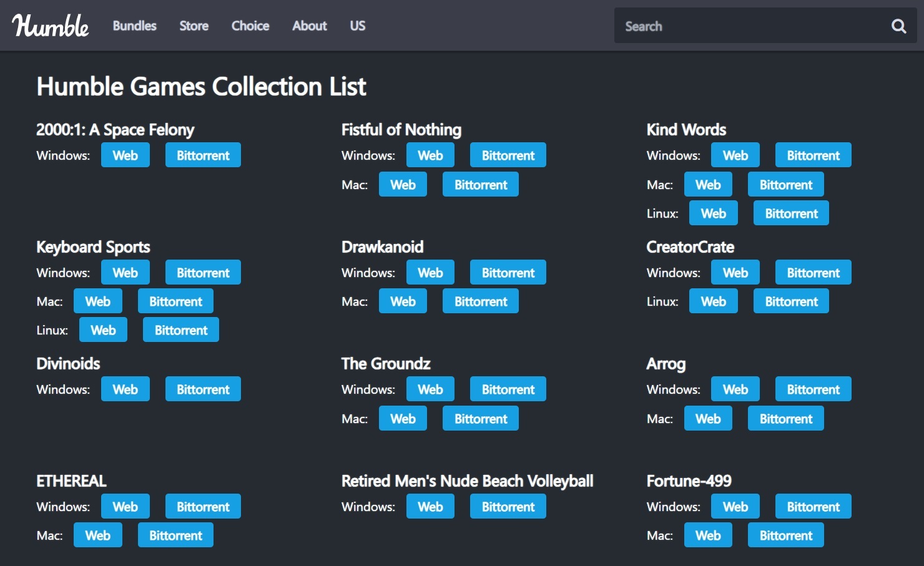Download Arrog Windows via Web
924x566 pixels.
(735, 389)
